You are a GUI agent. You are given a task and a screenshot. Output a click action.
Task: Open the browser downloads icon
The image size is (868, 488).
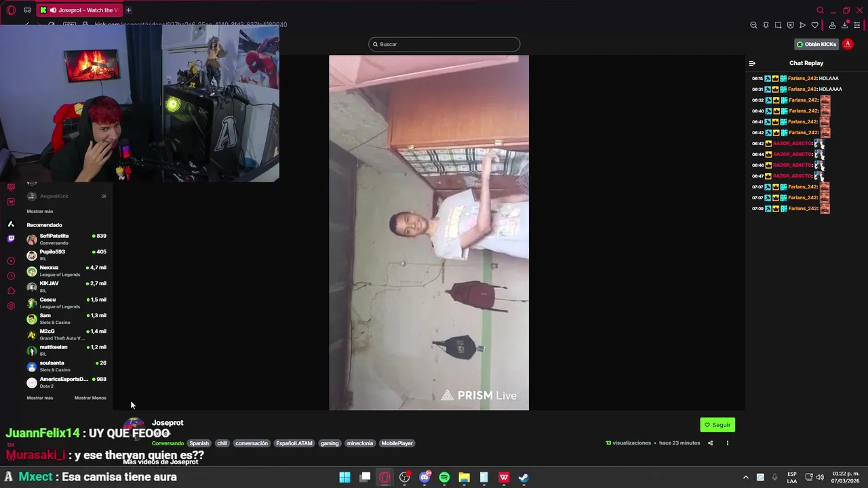(844, 25)
